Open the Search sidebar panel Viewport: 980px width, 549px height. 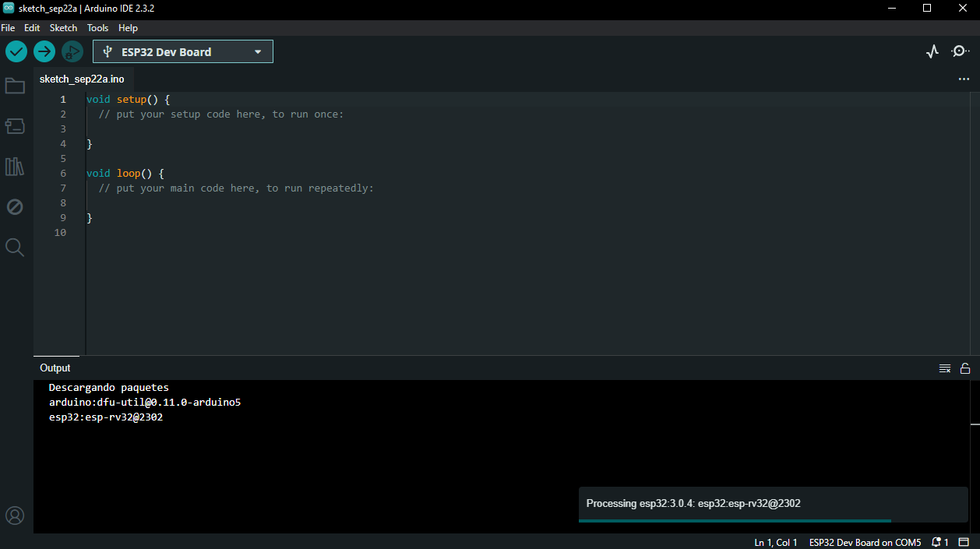point(15,248)
